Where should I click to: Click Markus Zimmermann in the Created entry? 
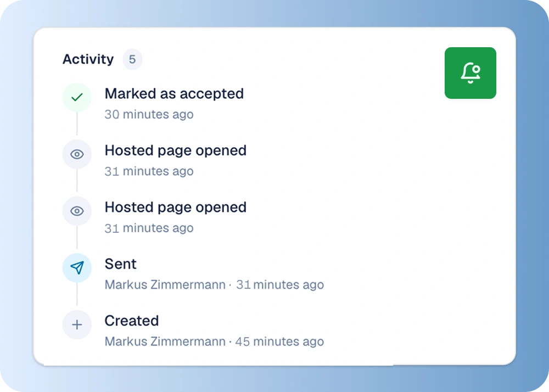(165, 341)
